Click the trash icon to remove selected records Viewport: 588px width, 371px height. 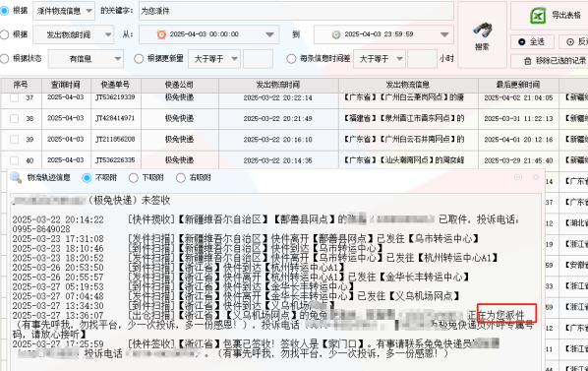point(528,61)
